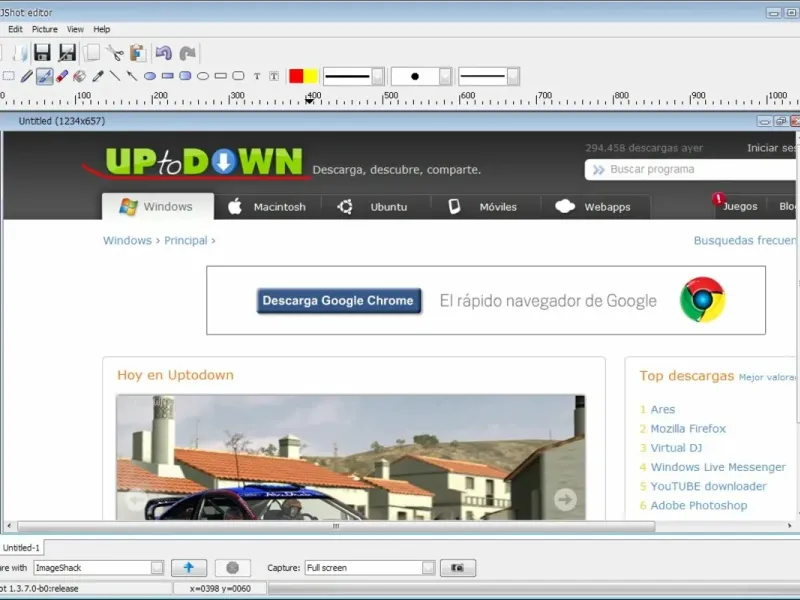Click the Windows tab in the captured page
The height and width of the screenshot is (600, 800).
(158, 207)
